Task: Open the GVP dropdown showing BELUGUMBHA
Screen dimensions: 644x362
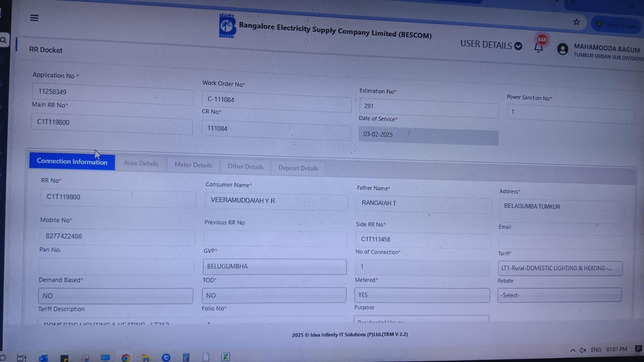Action: [x=275, y=267]
